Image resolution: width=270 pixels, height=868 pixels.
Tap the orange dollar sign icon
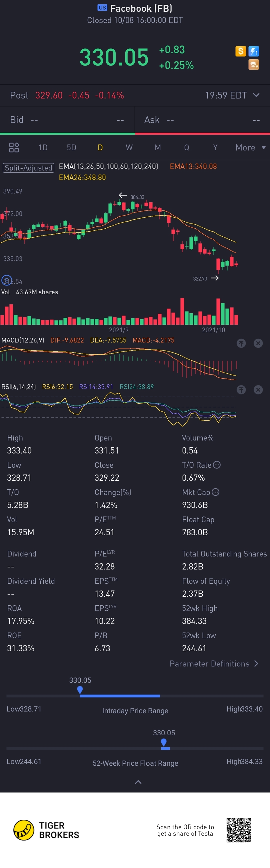(x=240, y=51)
